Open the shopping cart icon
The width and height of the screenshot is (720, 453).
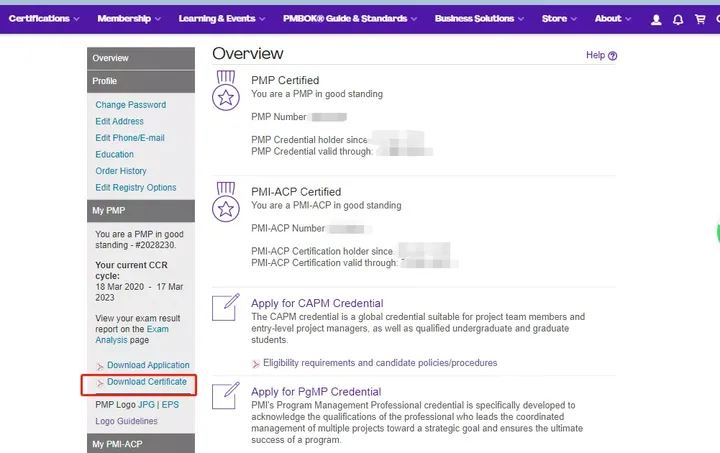pyautogui.click(x=700, y=19)
